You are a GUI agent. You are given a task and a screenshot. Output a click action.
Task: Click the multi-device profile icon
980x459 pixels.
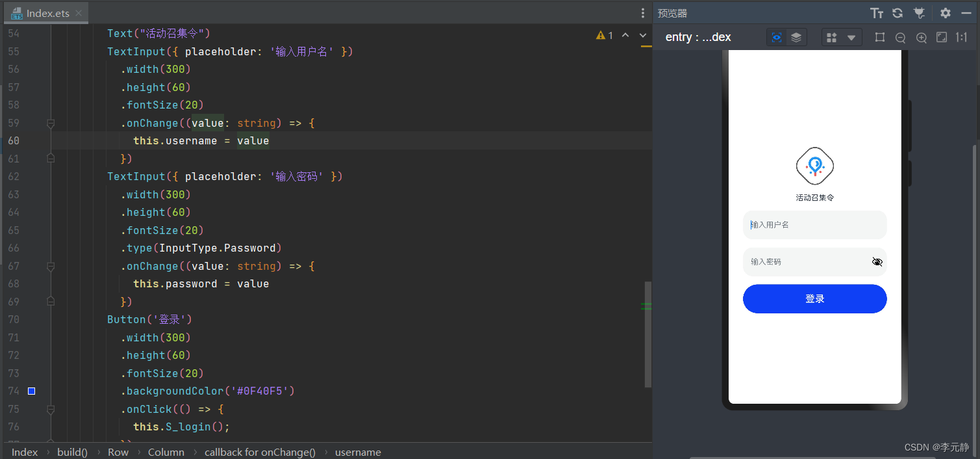[831, 37]
